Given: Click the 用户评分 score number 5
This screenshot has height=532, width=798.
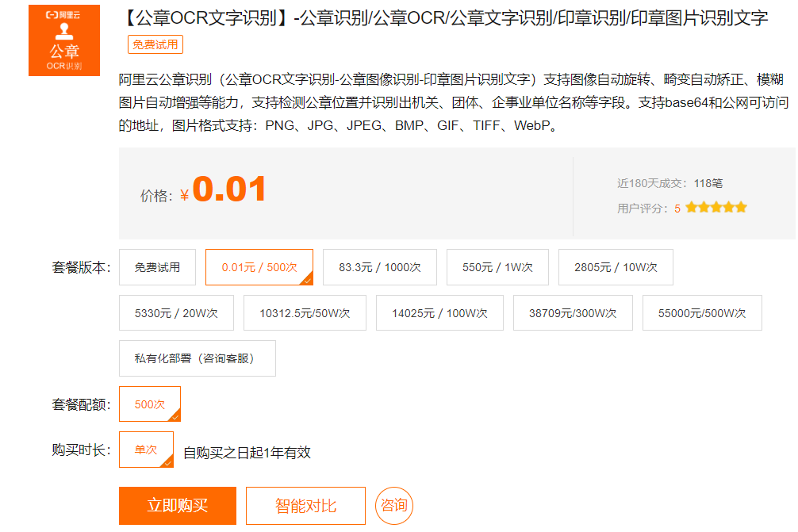Looking at the screenshot, I should 677,209.
